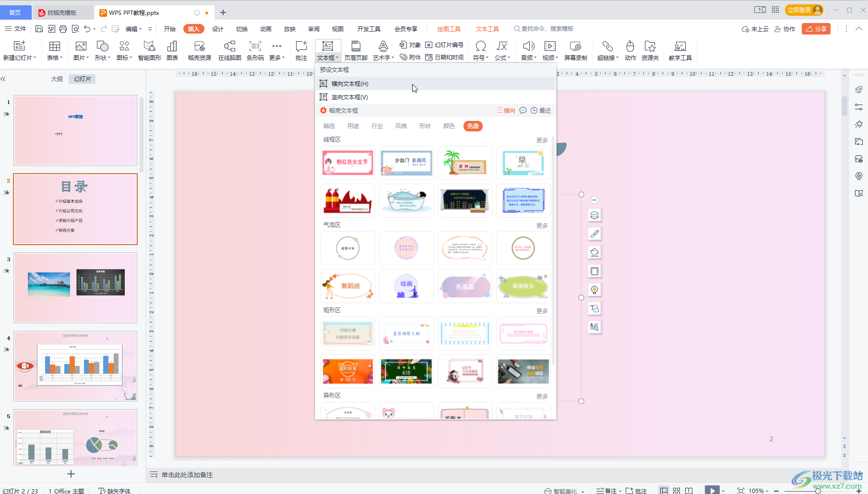
Task: Insert Attachment (附件)
Action: point(410,57)
